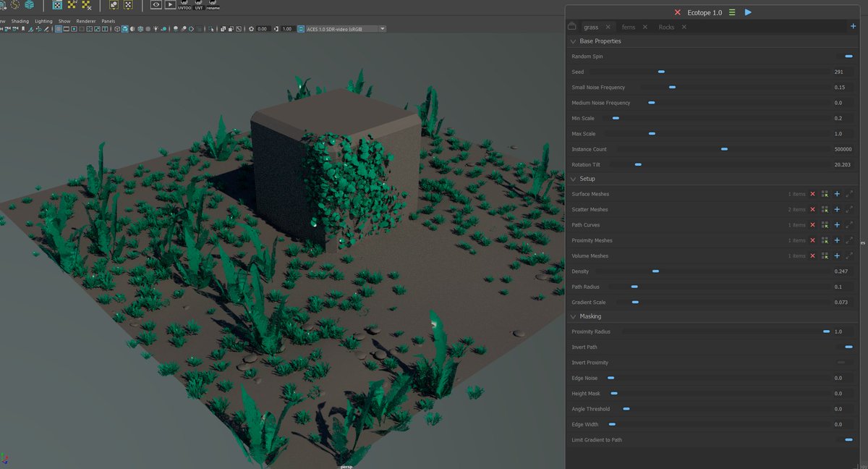Click the Rotation Tilt value field 20.203

coord(843,165)
